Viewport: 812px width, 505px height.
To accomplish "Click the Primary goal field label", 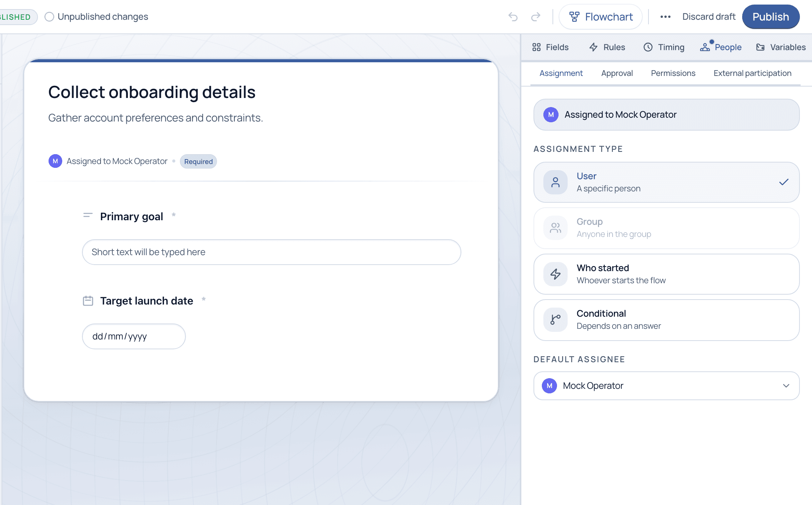I will pos(132,216).
